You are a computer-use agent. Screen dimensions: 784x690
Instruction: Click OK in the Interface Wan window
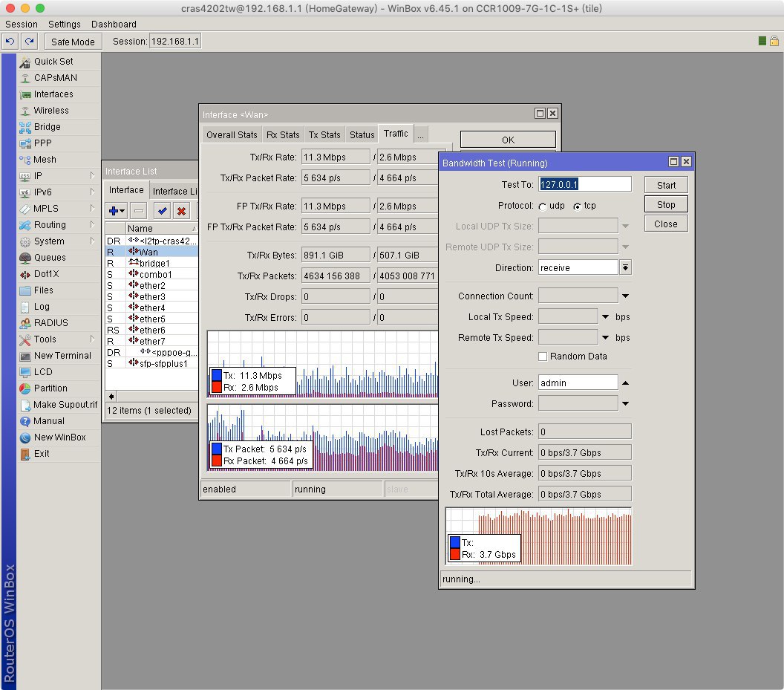(508, 140)
